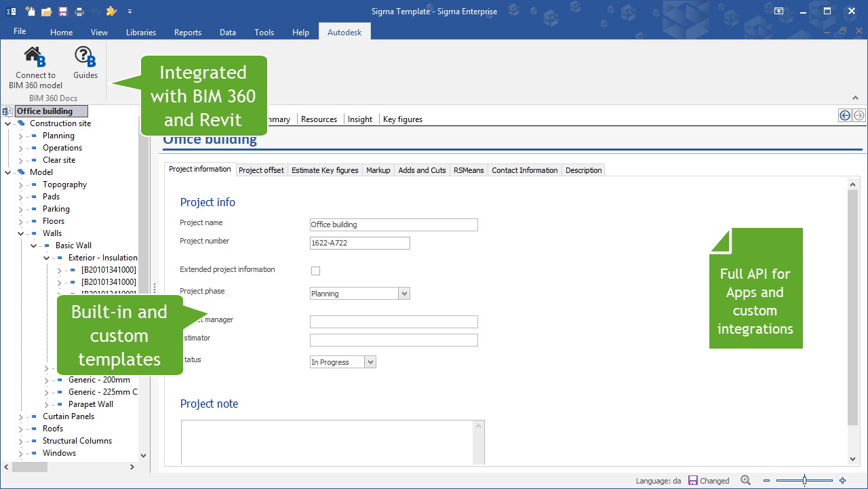Collapse the Model tree node
This screenshot has height=489, width=868.
point(7,172)
